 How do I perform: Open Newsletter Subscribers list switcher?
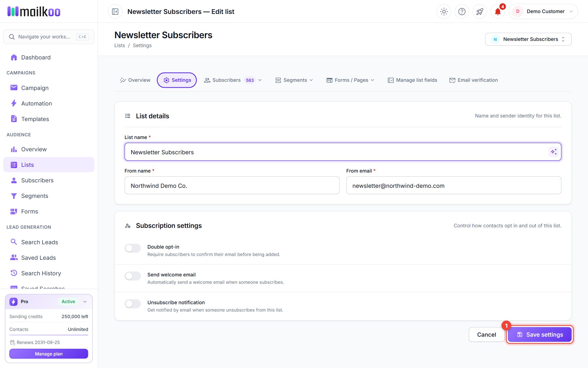pyautogui.click(x=528, y=39)
